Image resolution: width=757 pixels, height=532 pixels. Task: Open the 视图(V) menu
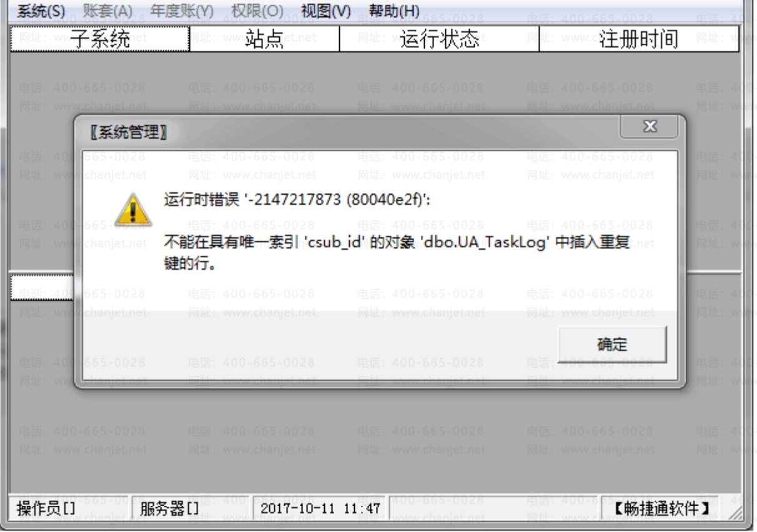tap(325, 11)
